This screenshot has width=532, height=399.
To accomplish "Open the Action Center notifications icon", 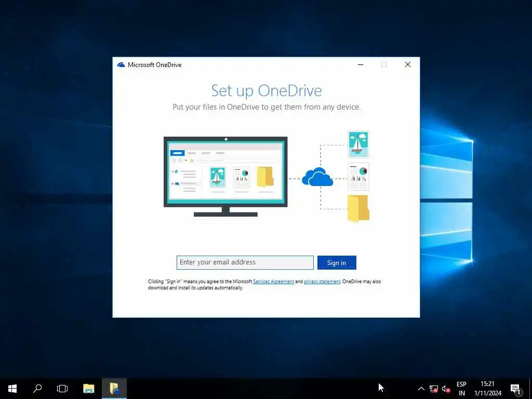I will click(x=516, y=389).
